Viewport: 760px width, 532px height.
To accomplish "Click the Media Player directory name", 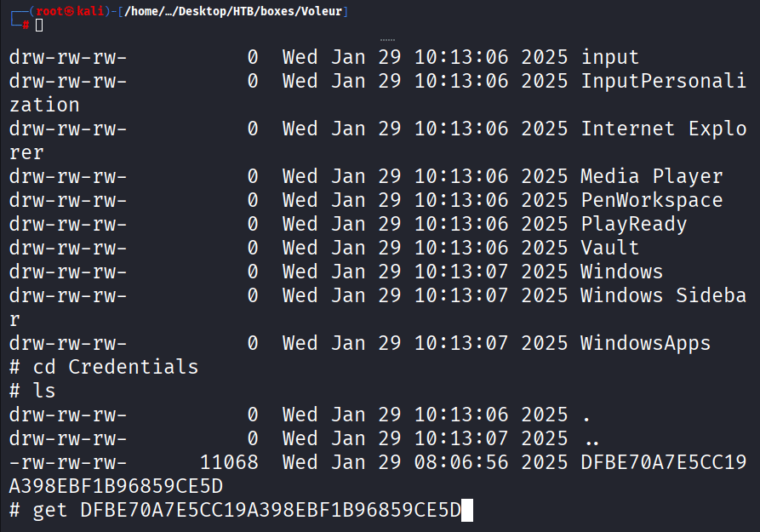I will [x=651, y=177].
